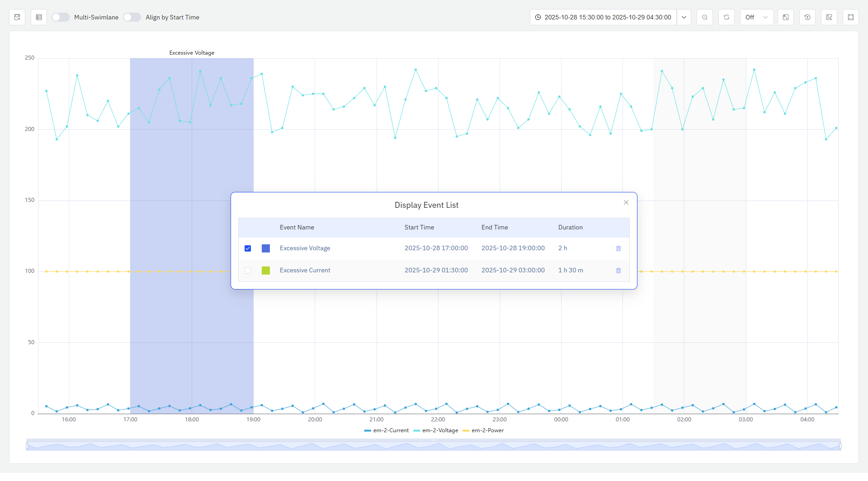Expand the time range chevron dropdown
Screen dimensions: 868x481
coord(684,17)
